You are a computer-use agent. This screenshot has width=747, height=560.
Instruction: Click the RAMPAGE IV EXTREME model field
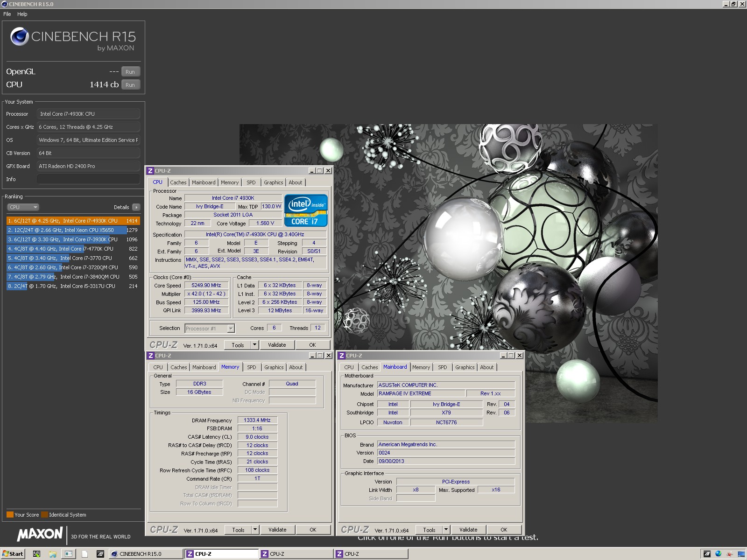(x=421, y=393)
